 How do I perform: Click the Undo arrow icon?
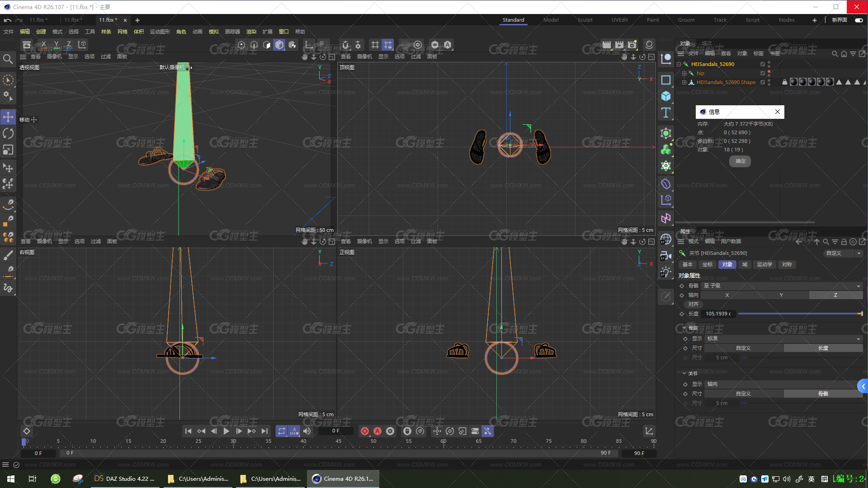click(8, 20)
